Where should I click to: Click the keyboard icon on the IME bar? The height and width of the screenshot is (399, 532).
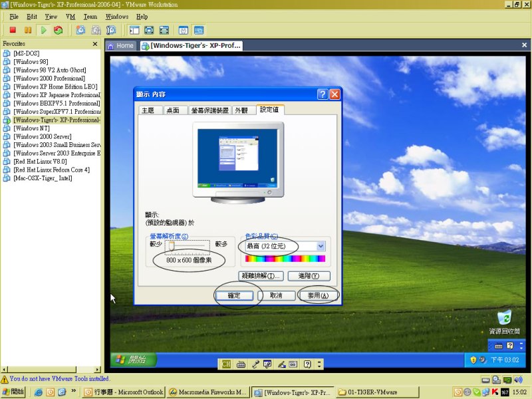click(241, 364)
